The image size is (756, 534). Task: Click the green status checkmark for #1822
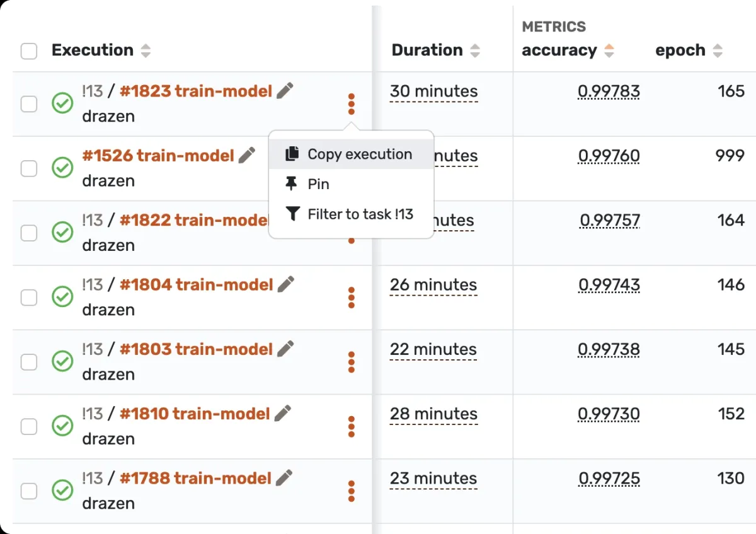coord(62,232)
